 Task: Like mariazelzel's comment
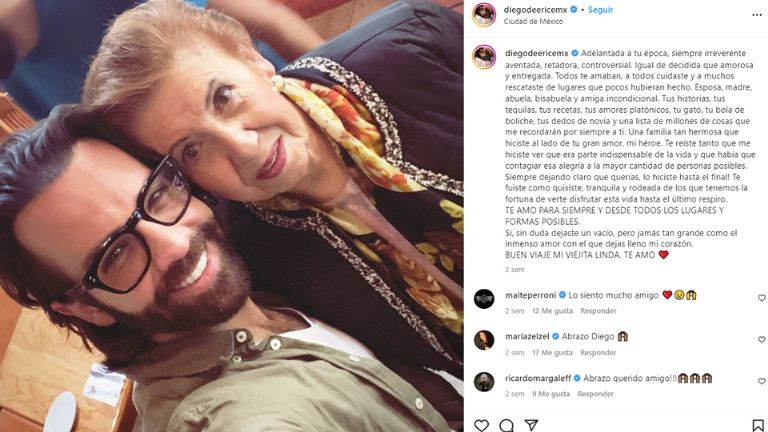[761, 339]
